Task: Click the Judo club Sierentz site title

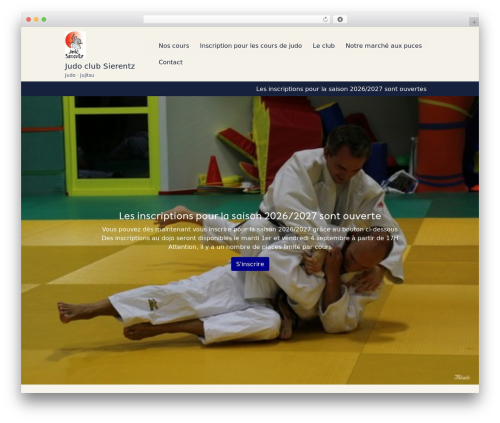Action: pyautogui.click(x=100, y=66)
